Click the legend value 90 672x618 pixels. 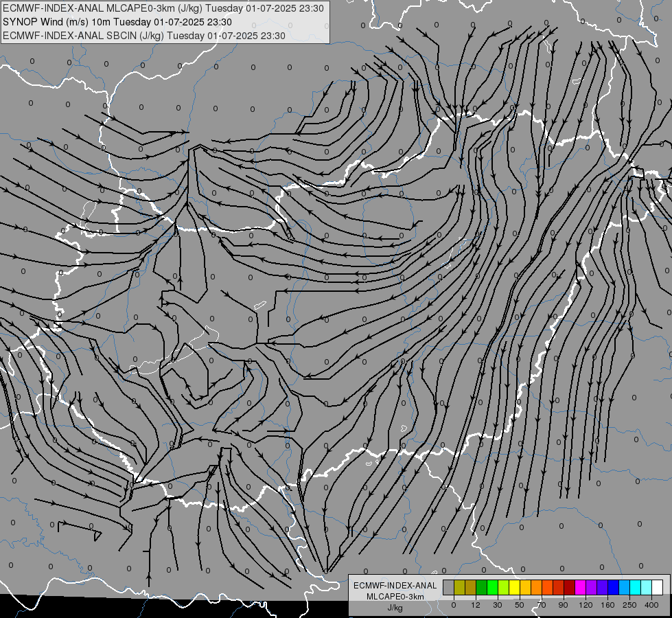pos(563,605)
